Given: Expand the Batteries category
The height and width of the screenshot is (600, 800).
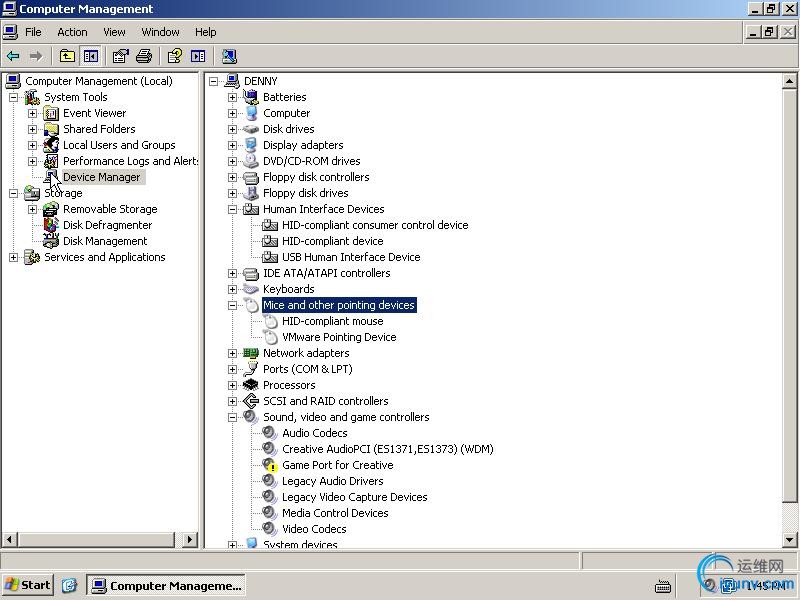Looking at the screenshot, I should [x=233, y=97].
